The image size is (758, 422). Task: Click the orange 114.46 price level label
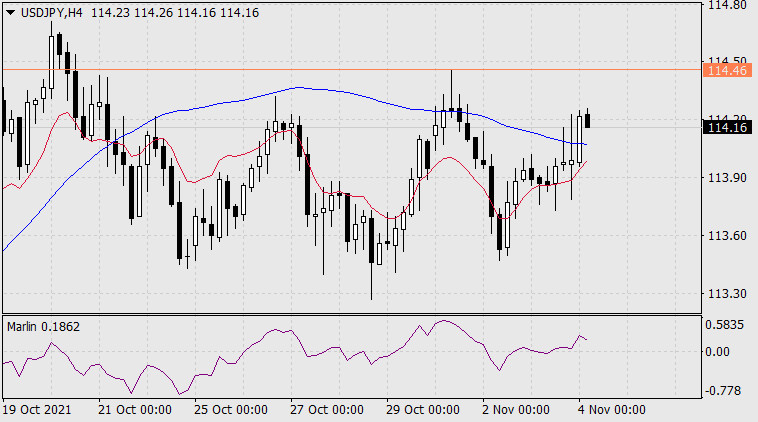[x=727, y=71]
